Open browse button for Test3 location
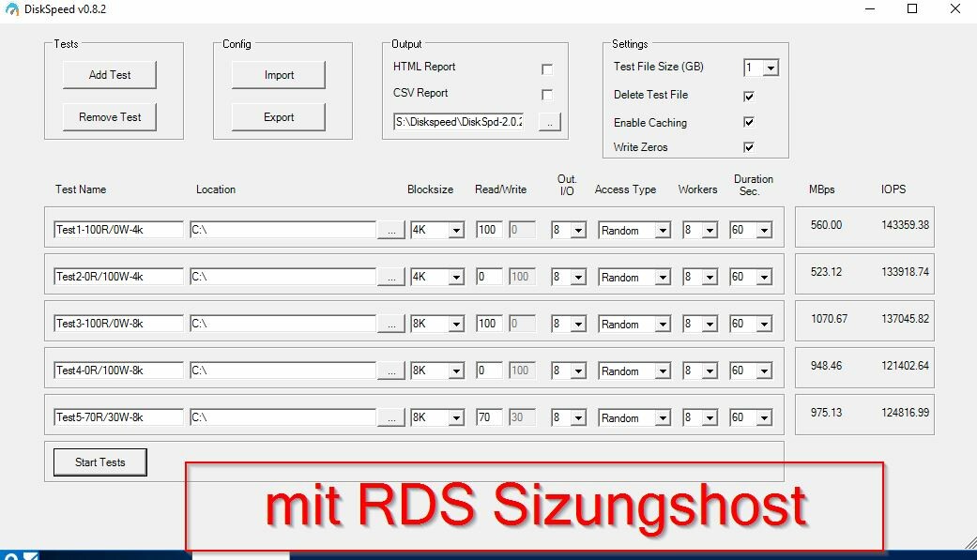The width and height of the screenshot is (977, 560). coord(391,324)
